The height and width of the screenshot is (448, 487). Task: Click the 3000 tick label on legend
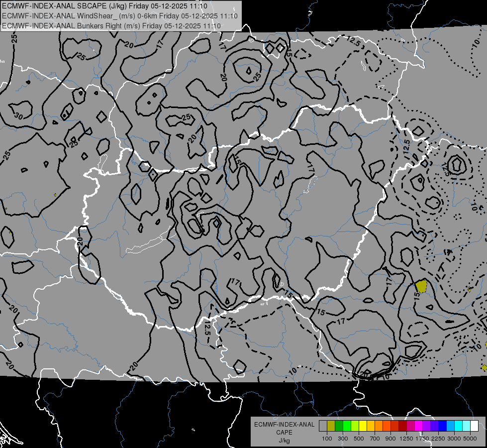454,439
